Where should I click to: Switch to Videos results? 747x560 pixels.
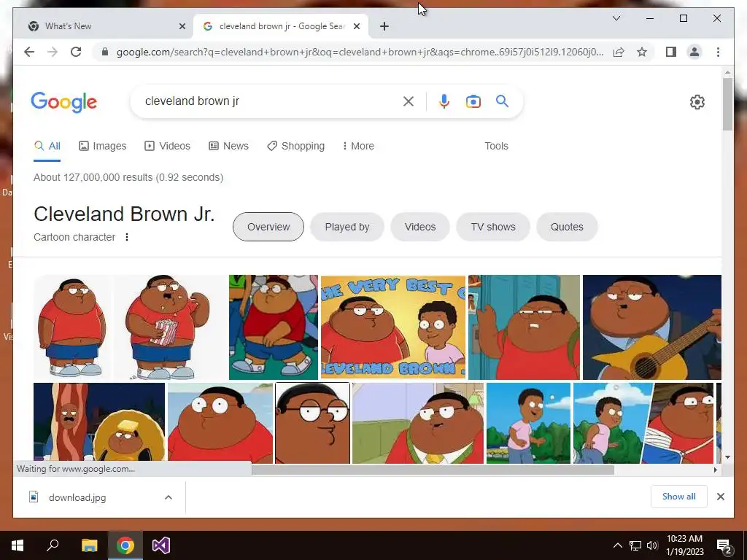point(167,146)
